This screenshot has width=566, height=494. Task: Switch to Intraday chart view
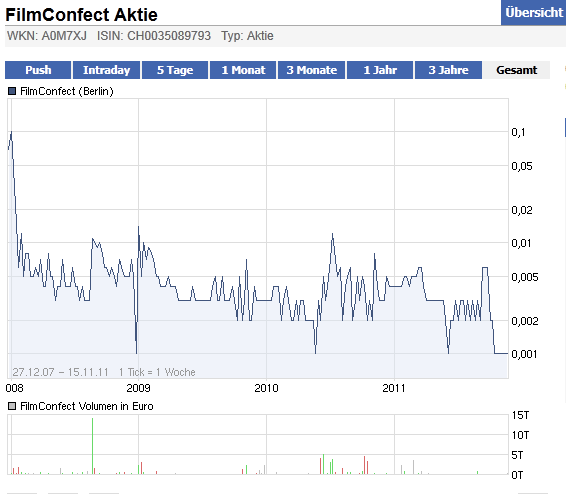pyautogui.click(x=106, y=70)
